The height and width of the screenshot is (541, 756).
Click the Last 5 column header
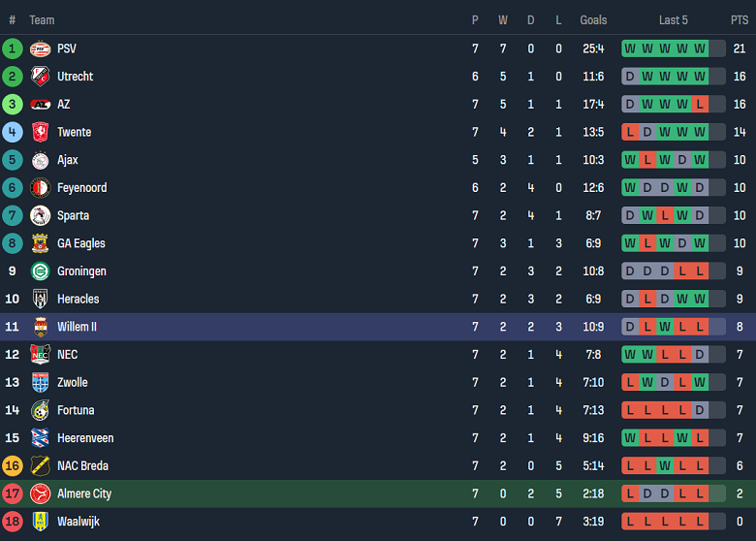(674, 20)
